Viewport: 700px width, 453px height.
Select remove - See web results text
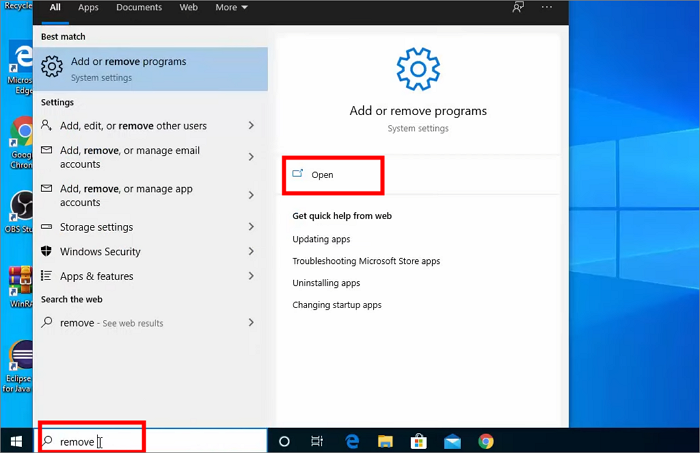112,323
